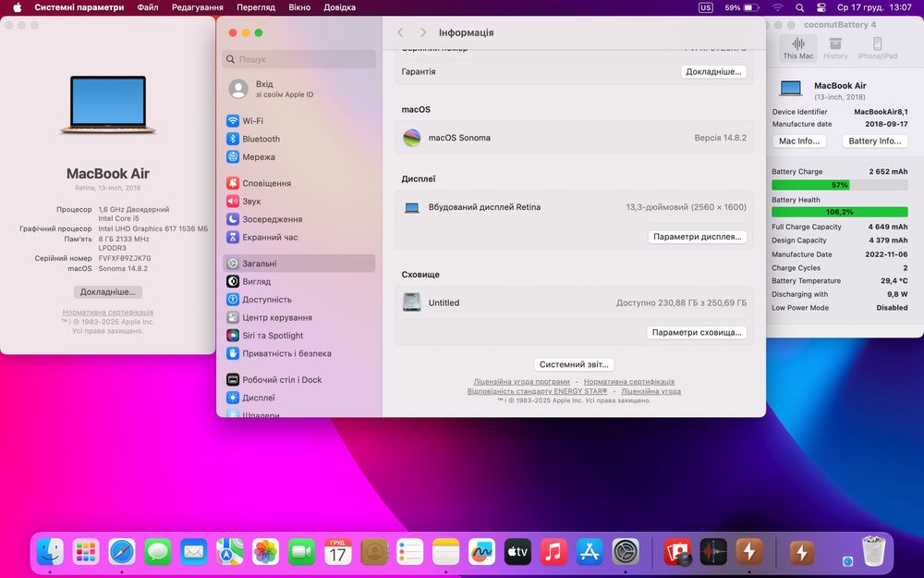
Task: Open Параметри сховища... button
Action: pos(697,333)
